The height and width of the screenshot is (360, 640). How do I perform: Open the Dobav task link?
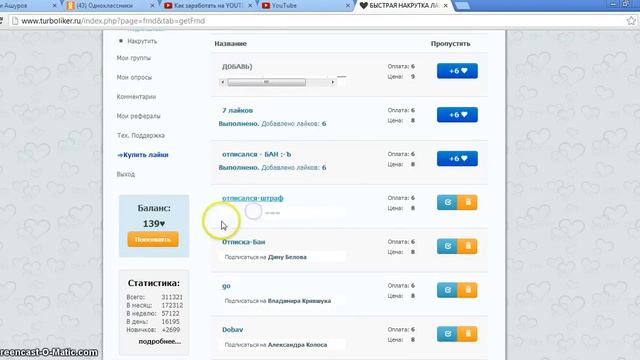pos(233,329)
